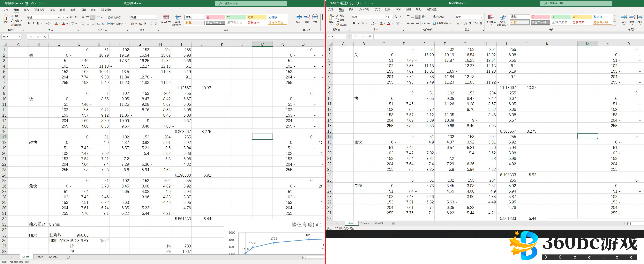Open number format 常规 dropdown, right window
Viewport: 644px width, 264px height.
[x=482, y=17]
